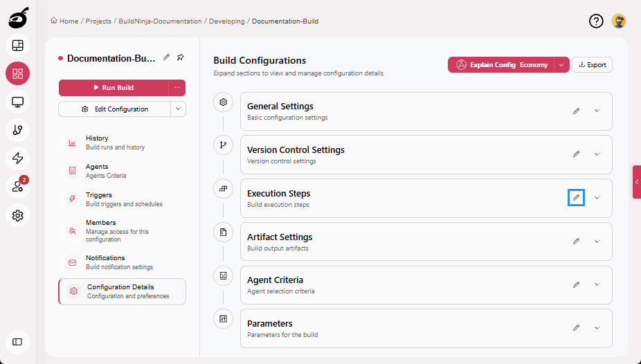
Task: Click the Export button
Action: coord(592,65)
